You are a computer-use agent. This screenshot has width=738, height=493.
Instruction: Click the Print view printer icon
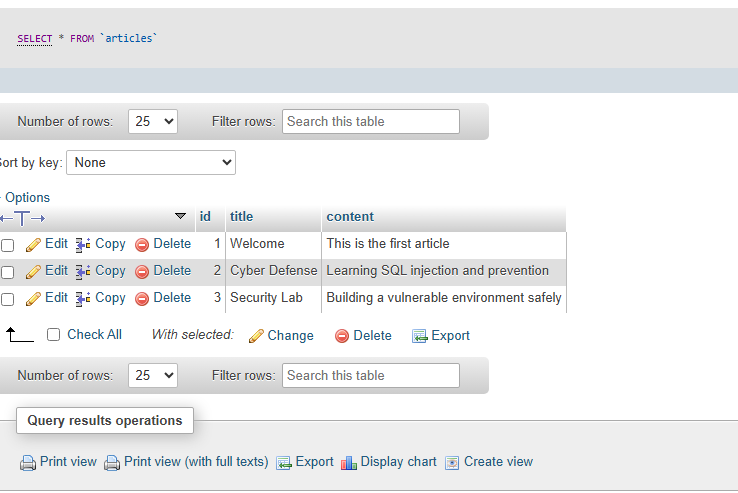coord(28,462)
